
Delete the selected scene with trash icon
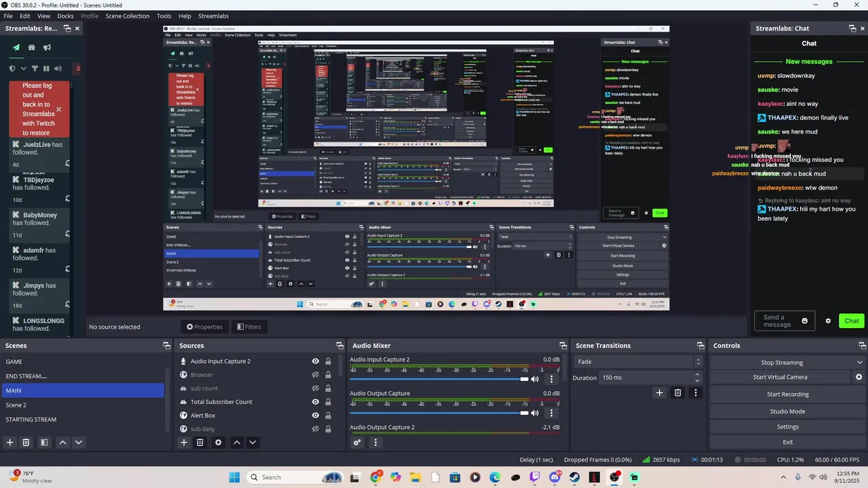[26, 443]
